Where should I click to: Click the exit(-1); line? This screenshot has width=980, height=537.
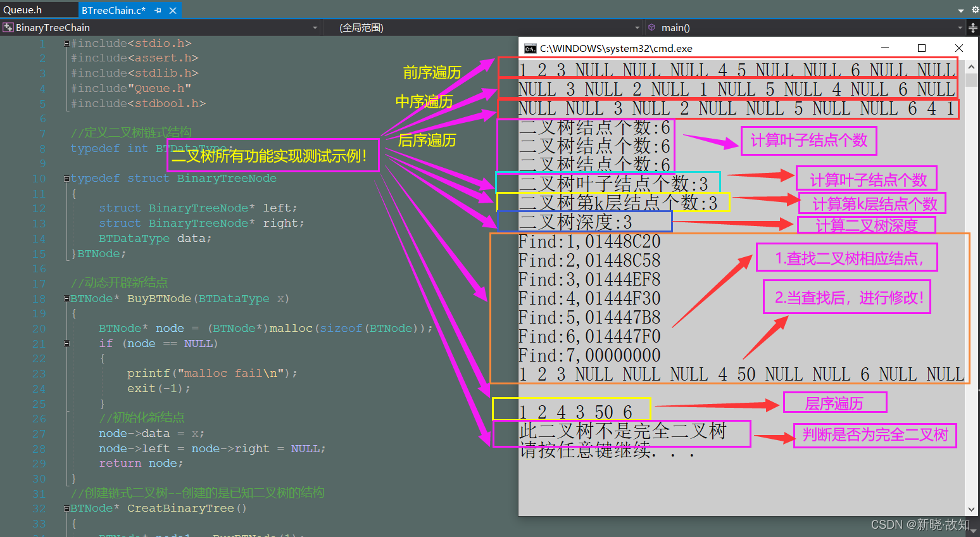pyautogui.click(x=158, y=389)
